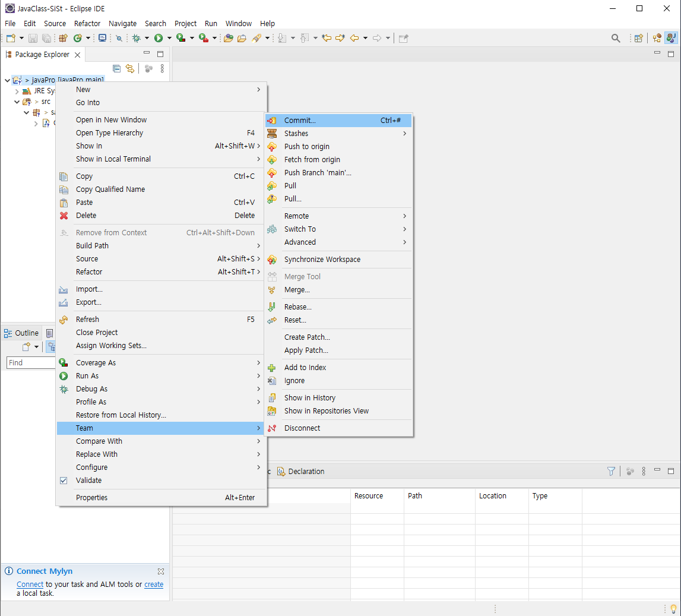
Task: Click the tip of the day lightbulb
Action: pyautogui.click(x=673, y=609)
